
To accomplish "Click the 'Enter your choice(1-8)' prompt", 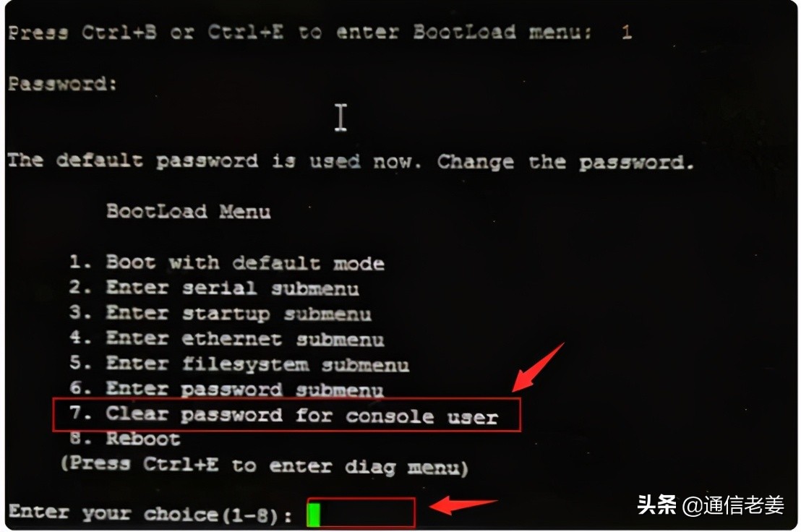I will click(150, 514).
